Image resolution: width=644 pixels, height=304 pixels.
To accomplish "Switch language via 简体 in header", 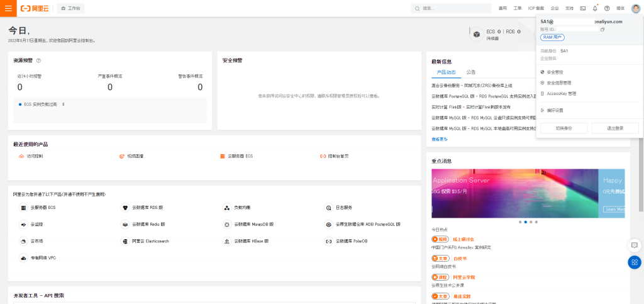I will pyautogui.click(x=621, y=8).
